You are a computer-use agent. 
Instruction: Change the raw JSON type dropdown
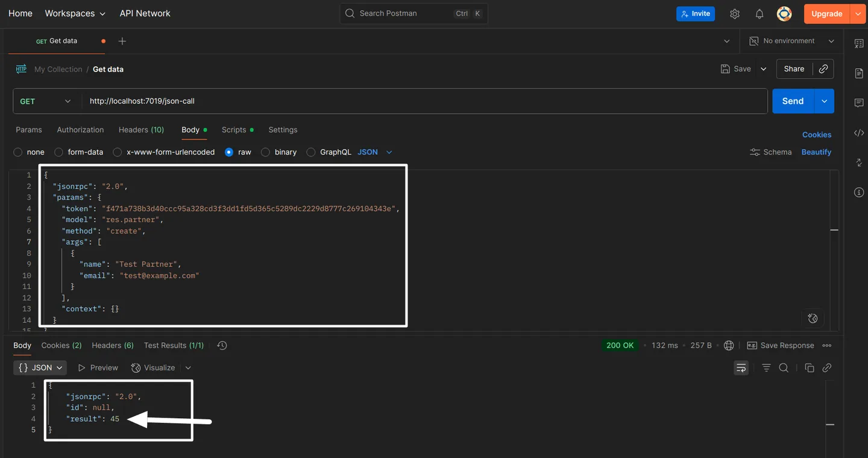click(x=375, y=152)
